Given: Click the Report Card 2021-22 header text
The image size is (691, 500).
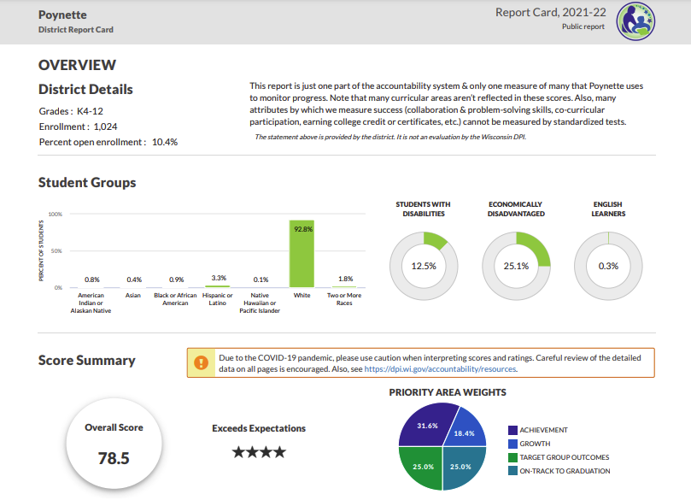Looking at the screenshot, I should (x=549, y=12).
